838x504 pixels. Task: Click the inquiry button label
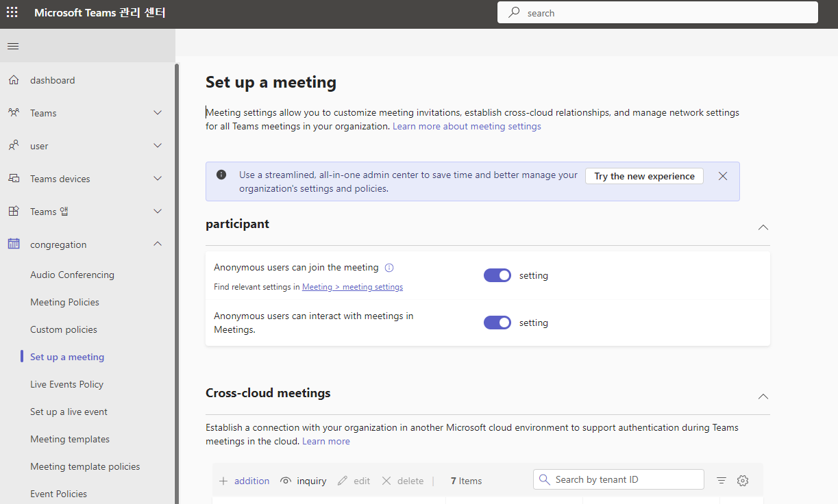tap(312, 481)
